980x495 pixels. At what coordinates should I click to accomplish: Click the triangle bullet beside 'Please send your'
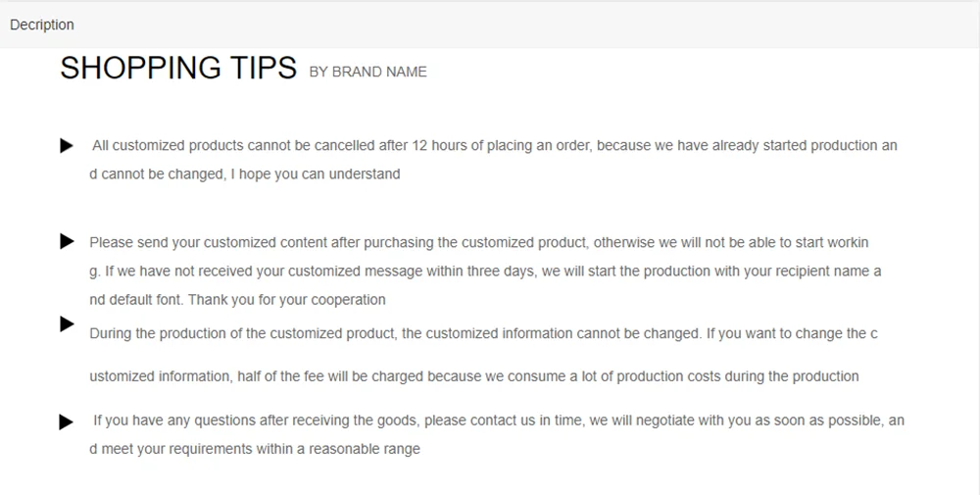pyautogui.click(x=67, y=241)
